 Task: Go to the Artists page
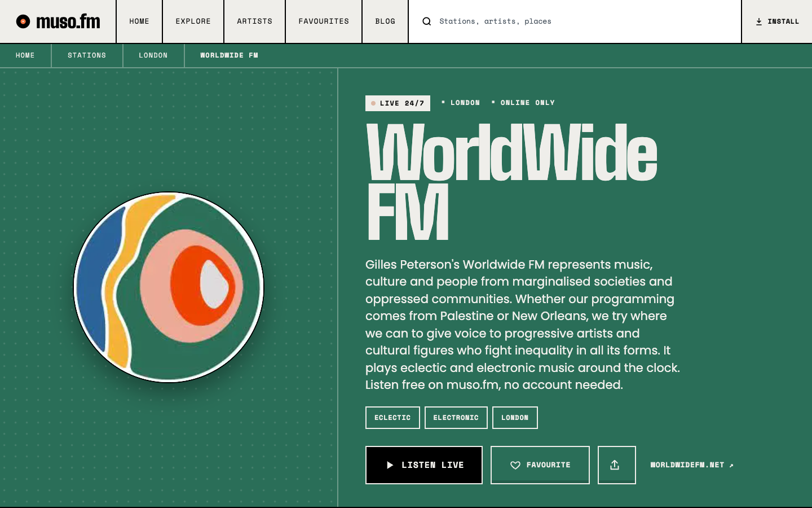[254, 21]
